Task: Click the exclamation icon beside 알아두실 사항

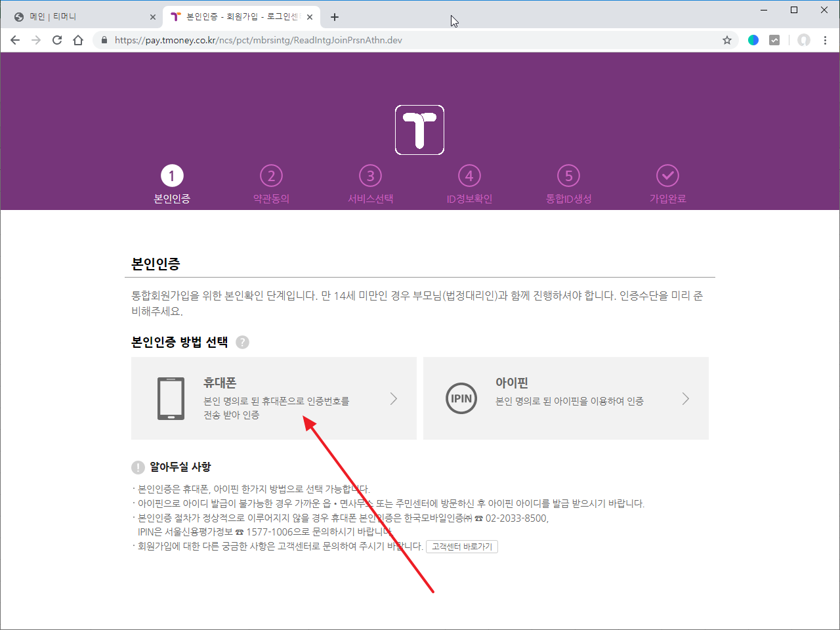Action: click(138, 467)
